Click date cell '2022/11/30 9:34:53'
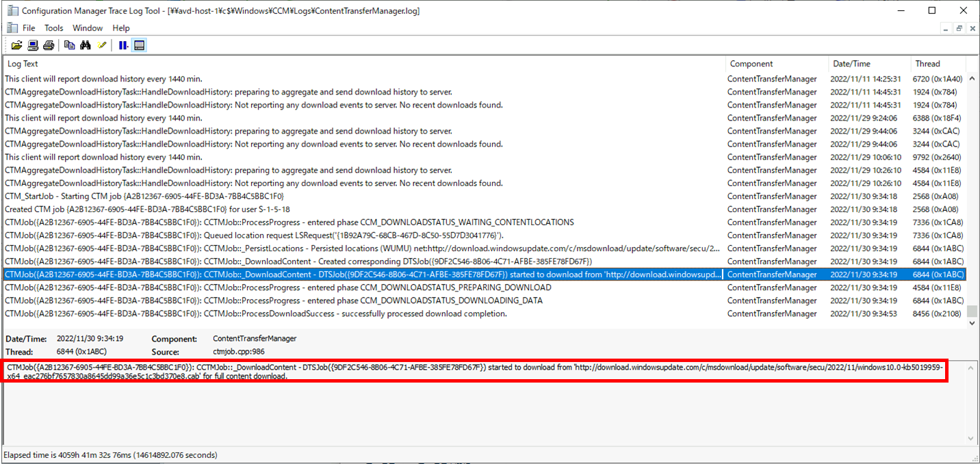The height and width of the screenshot is (464, 980). 864,313
